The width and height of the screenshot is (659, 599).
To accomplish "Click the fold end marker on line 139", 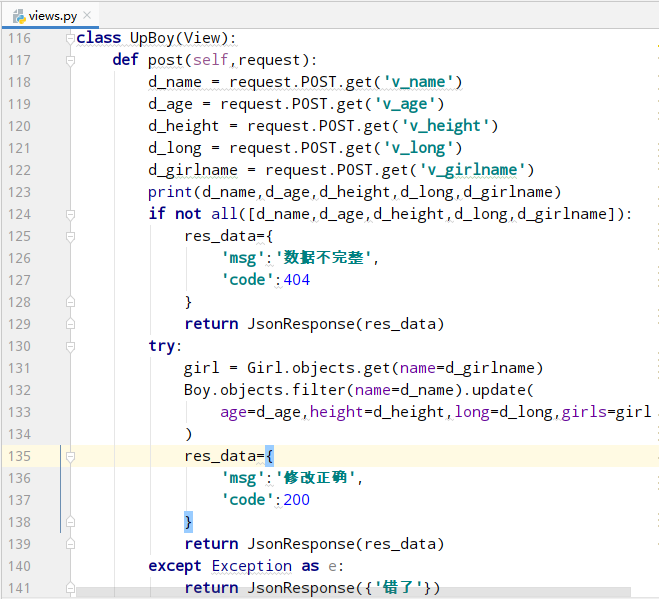I will (70, 544).
